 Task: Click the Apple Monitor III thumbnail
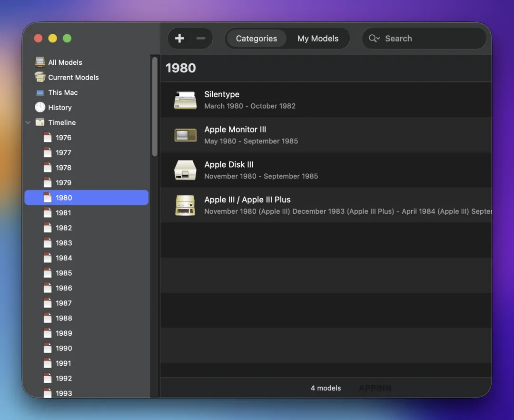(x=185, y=135)
